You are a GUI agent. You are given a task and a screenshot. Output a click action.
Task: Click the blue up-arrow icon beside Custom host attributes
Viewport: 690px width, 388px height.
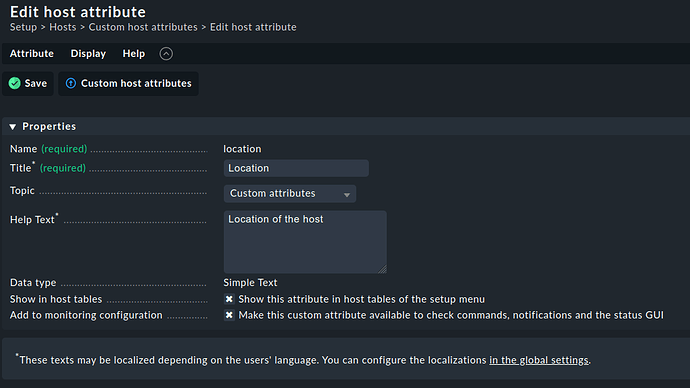coord(71,83)
